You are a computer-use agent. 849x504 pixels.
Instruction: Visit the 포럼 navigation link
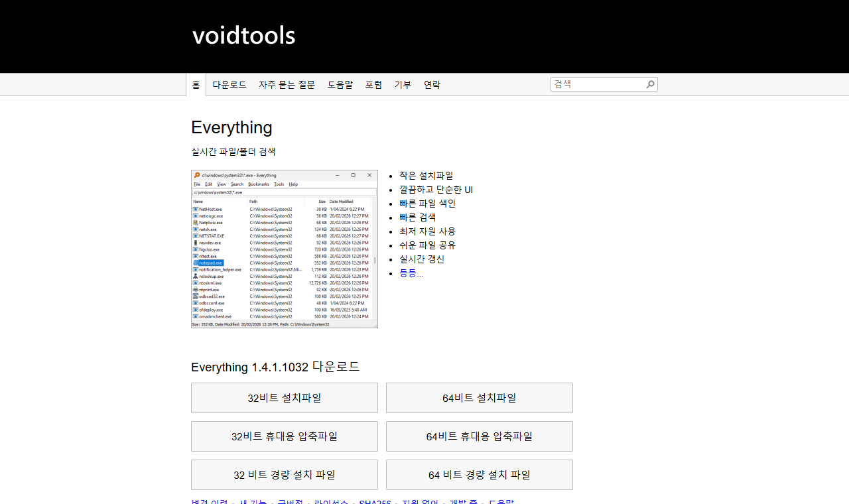click(x=373, y=85)
